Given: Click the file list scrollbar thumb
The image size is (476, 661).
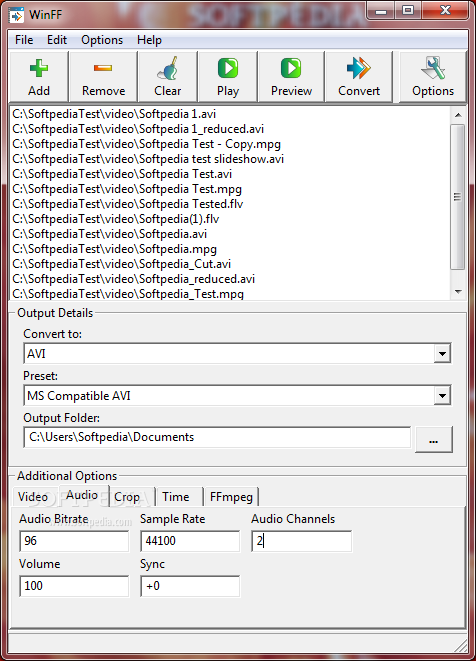Looking at the screenshot, I should point(458,196).
